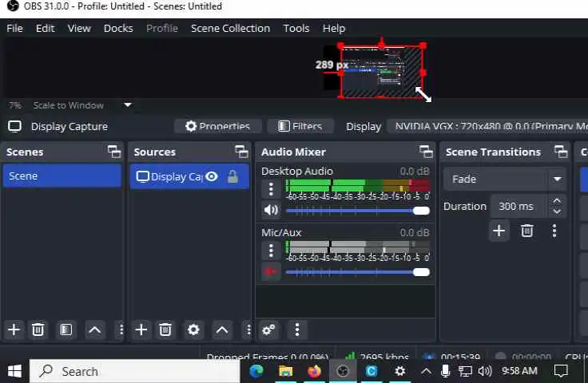Open the Edit menu
The image size is (588, 383).
point(46,28)
